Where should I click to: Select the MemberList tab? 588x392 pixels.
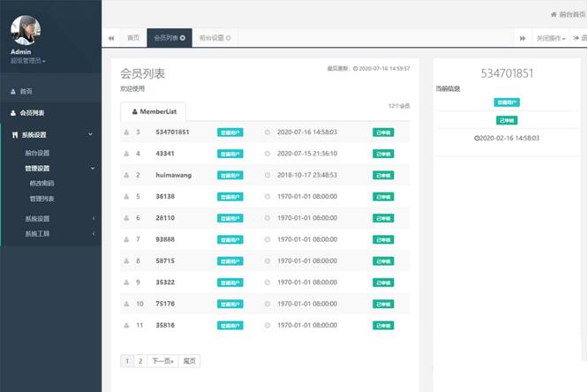click(153, 111)
